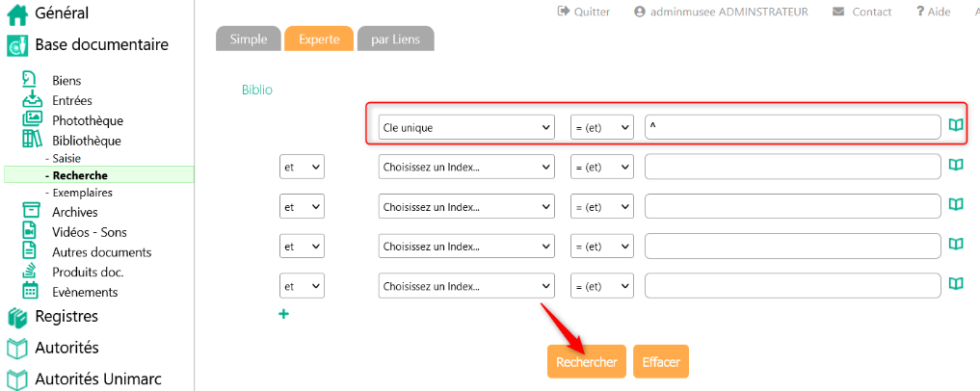Expand the first "et" connector dropdown
This screenshot has width=980, height=391.
(x=302, y=167)
